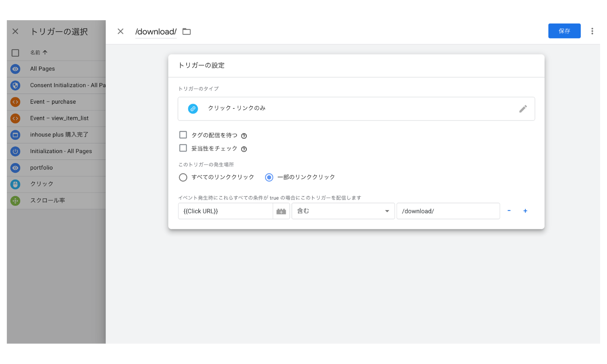Close the trigger selection panel

point(15,32)
